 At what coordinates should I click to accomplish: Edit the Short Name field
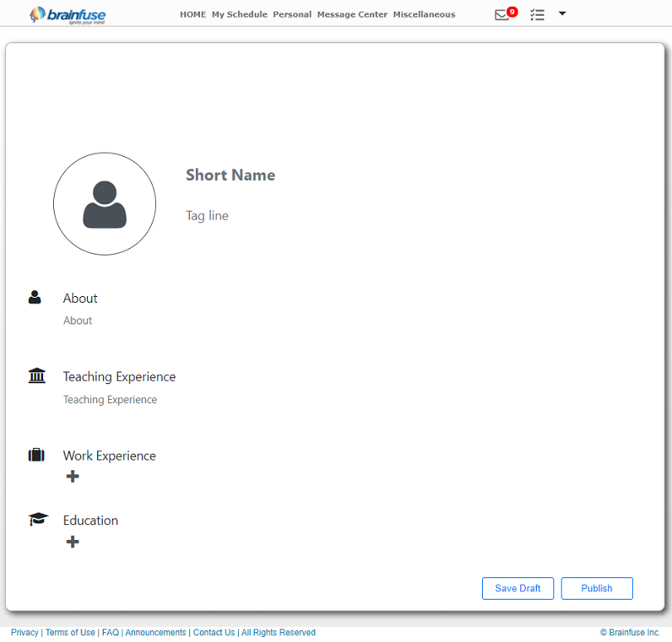coord(230,175)
